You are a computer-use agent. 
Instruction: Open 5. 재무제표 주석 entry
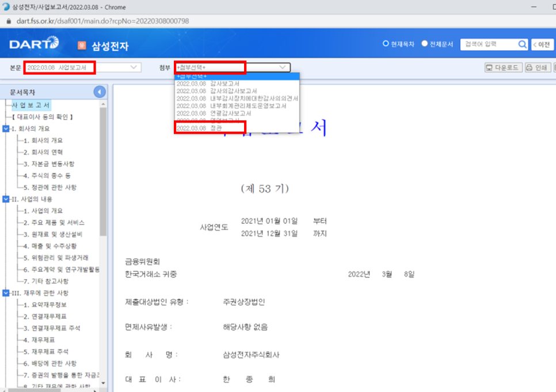[46, 352]
